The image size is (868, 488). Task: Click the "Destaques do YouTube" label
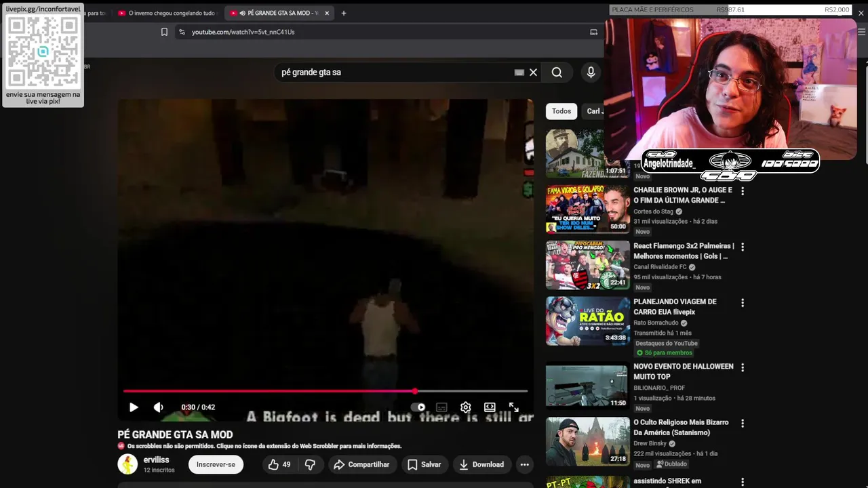[x=667, y=343]
